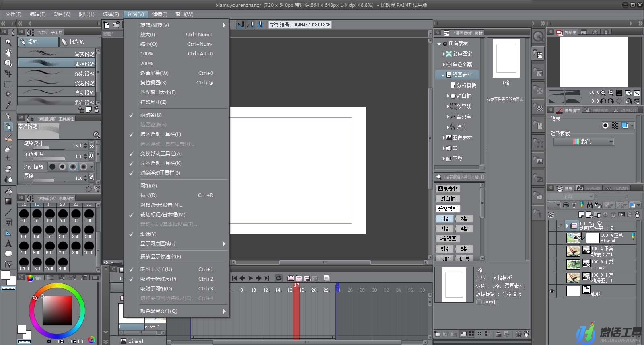Image resolution: width=644 pixels, height=345 pixels.
Task: Switch to 粉彩笔 sub tool tab
Action: tap(80, 42)
